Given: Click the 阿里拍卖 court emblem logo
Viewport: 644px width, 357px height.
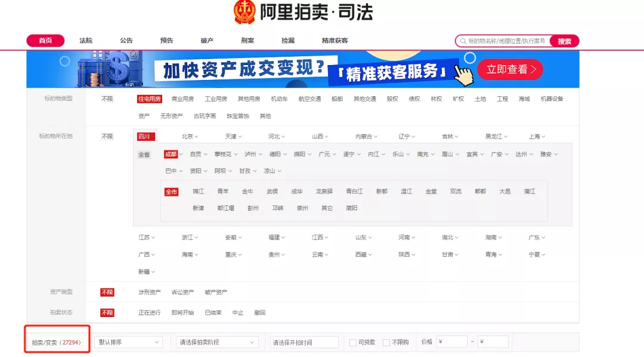Looking at the screenshot, I should (x=245, y=11).
